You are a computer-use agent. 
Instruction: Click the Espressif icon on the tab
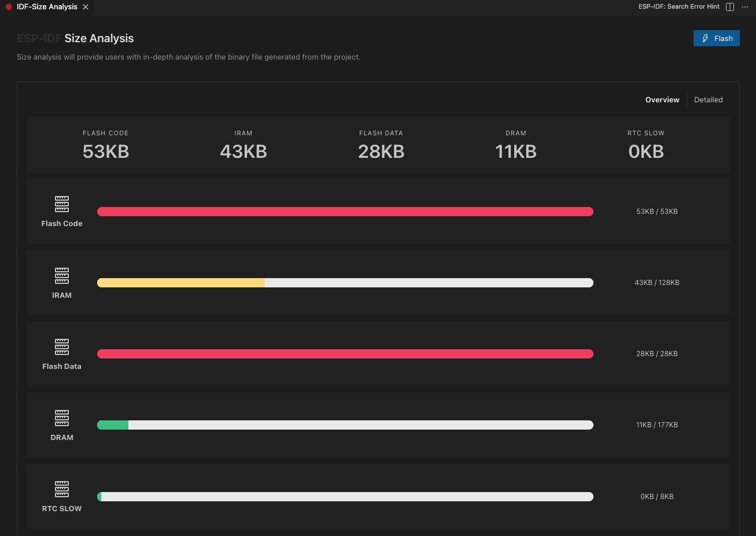click(x=9, y=7)
